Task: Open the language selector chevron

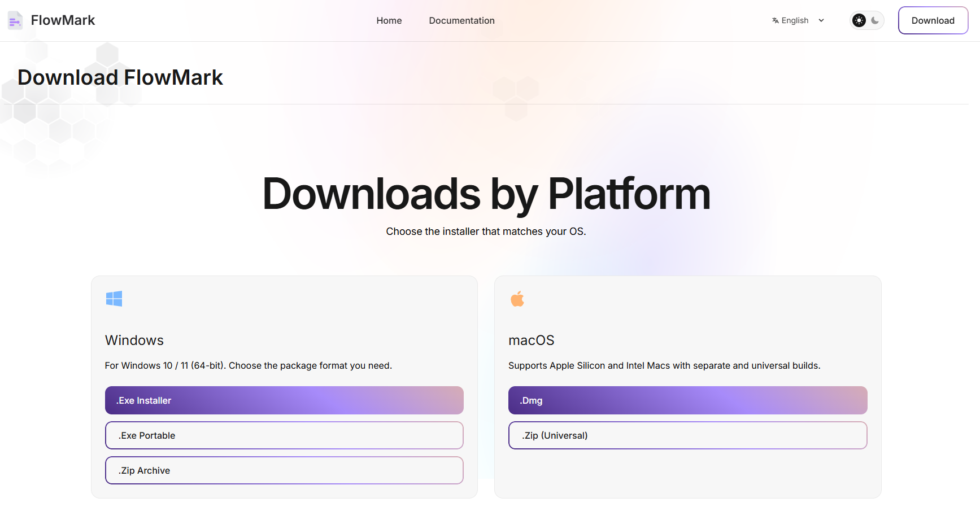Action: tap(821, 20)
